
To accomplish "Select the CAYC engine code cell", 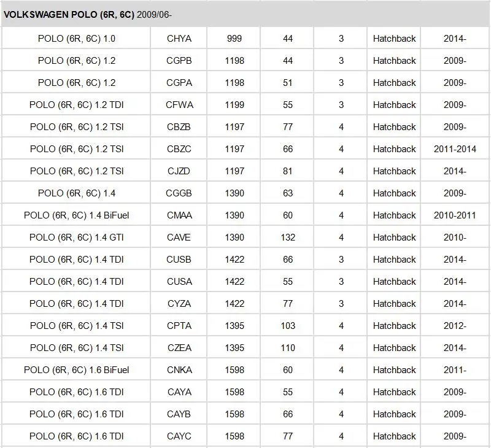I will tap(179, 436).
